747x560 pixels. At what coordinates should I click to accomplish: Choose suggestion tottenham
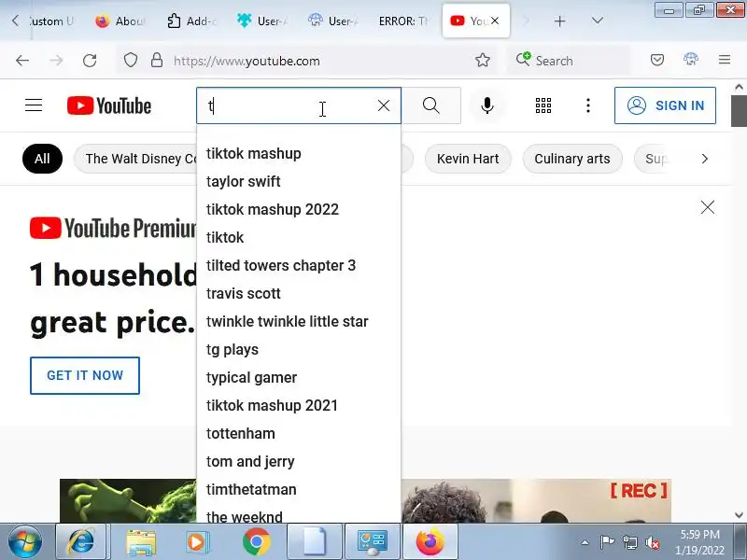[x=299, y=433]
